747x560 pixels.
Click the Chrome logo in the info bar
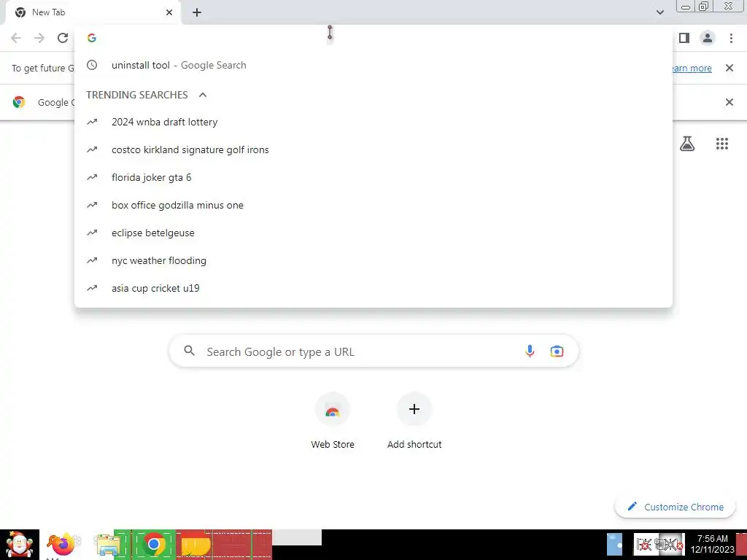click(x=19, y=102)
